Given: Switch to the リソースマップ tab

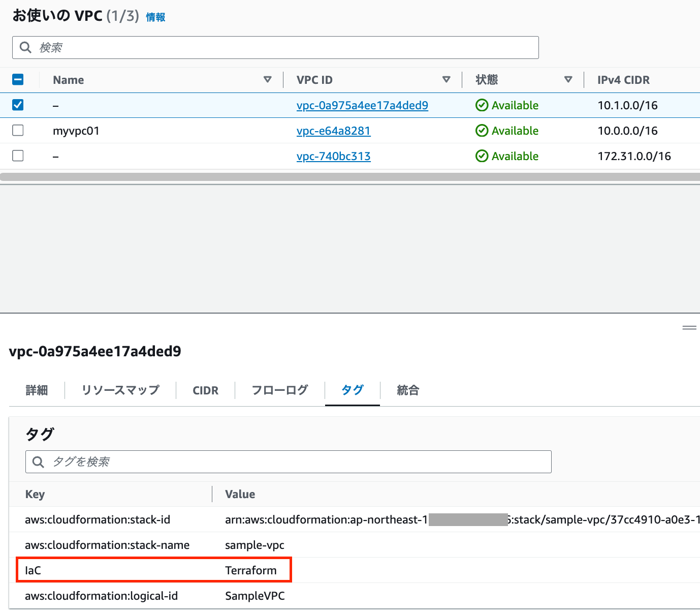Looking at the screenshot, I should (x=120, y=390).
